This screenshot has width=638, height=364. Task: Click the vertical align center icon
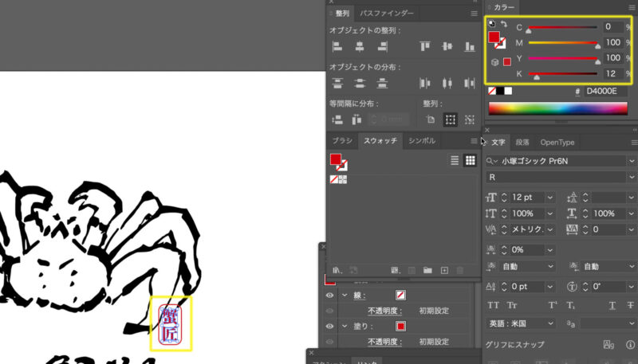(447, 46)
